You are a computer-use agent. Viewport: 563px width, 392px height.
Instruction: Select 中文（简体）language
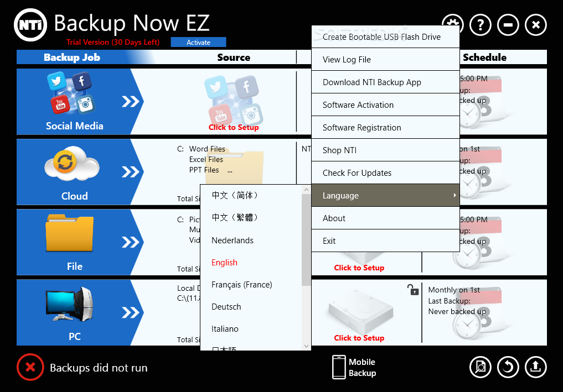pos(251,195)
